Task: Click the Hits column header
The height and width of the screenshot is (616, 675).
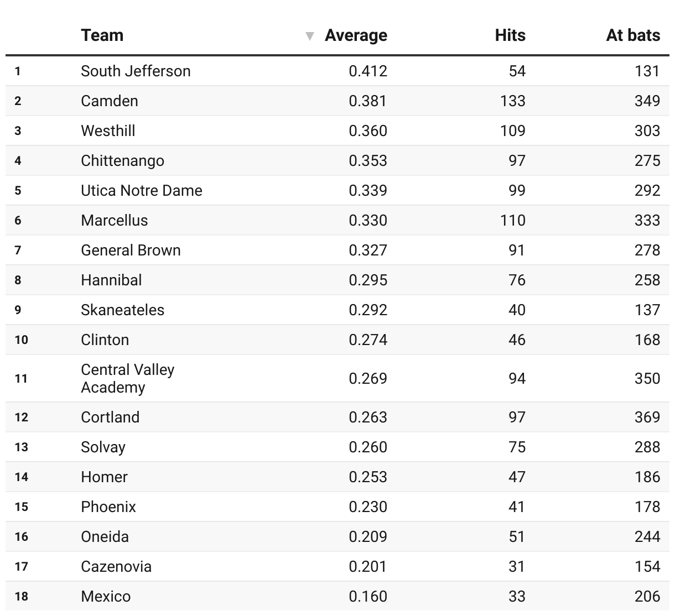Action: click(510, 35)
